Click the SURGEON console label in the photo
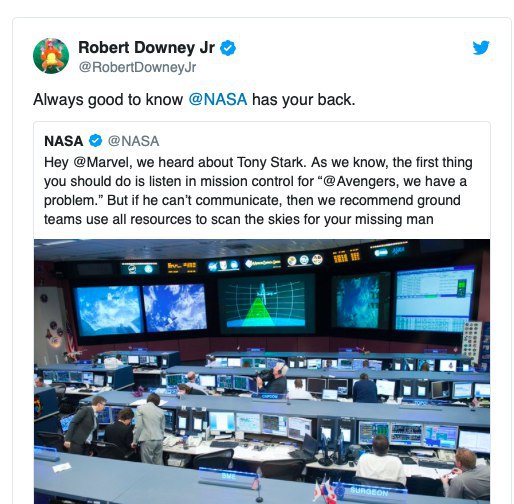 (369, 492)
